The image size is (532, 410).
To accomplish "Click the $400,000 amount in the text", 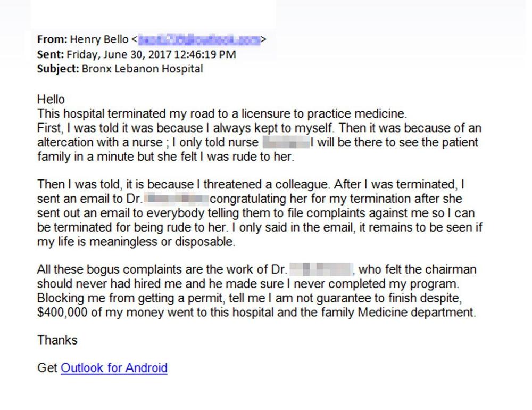I will pos(62,312).
